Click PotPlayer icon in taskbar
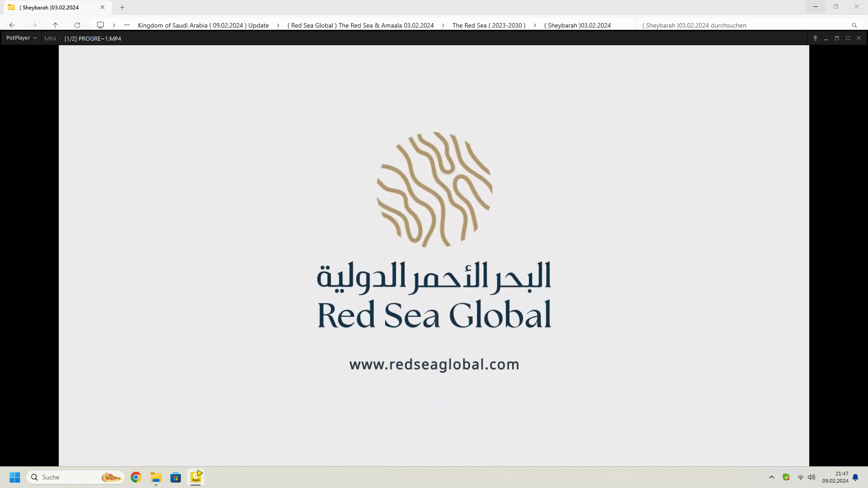The height and width of the screenshot is (488, 868). 196,477
